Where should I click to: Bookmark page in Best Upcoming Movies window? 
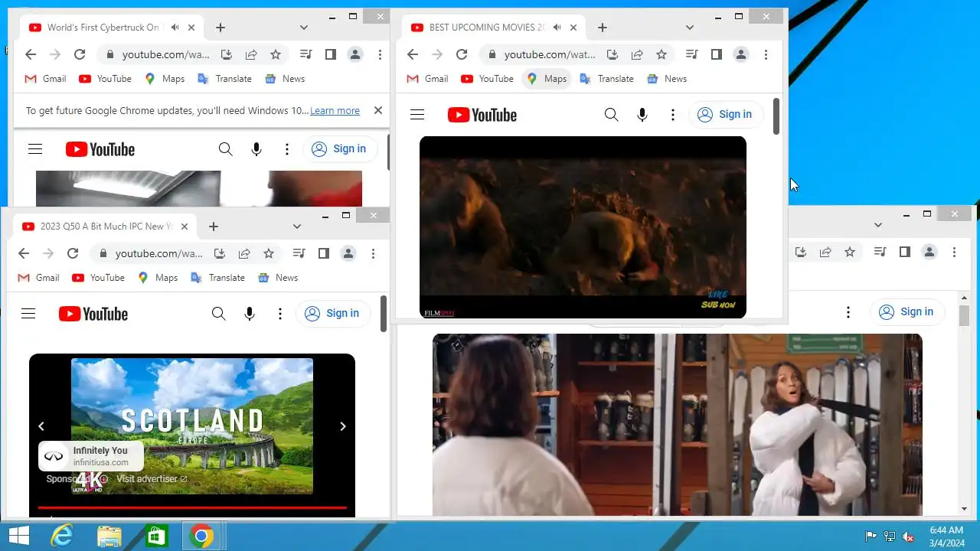point(661,54)
